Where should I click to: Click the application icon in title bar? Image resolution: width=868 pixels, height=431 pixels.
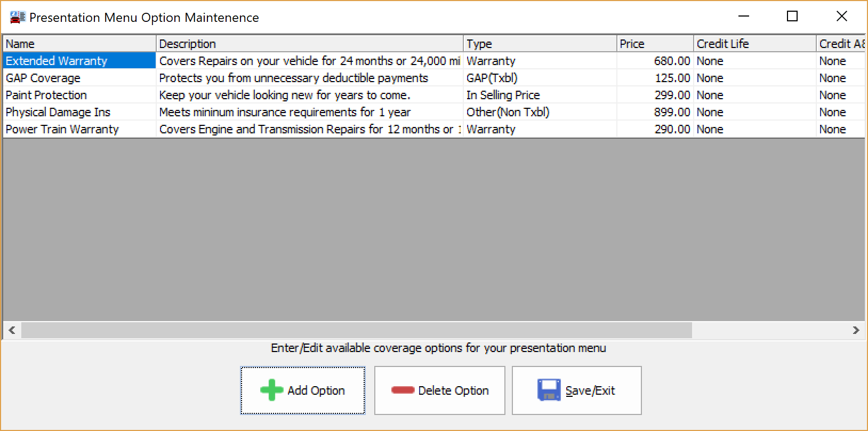(17, 17)
